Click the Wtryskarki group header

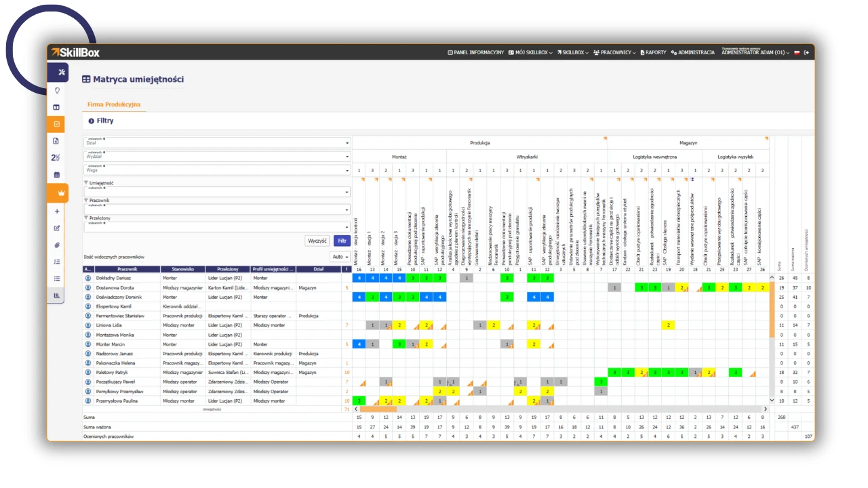(526, 156)
